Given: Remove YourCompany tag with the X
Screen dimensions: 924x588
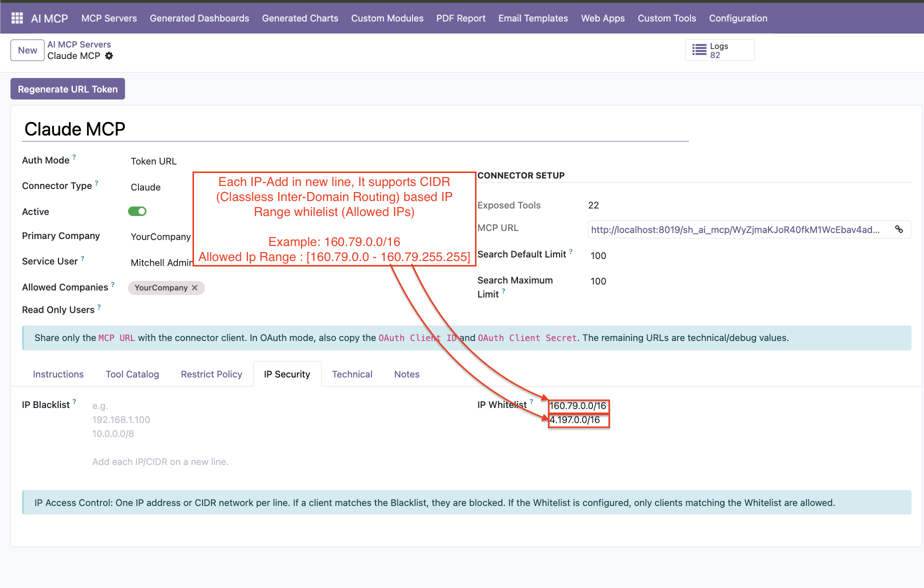Looking at the screenshot, I should coord(194,287).
